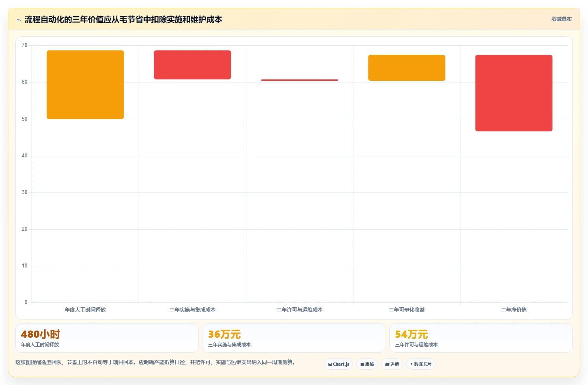Click the red 三年实施与集成成本 bar

pos(192,65)
